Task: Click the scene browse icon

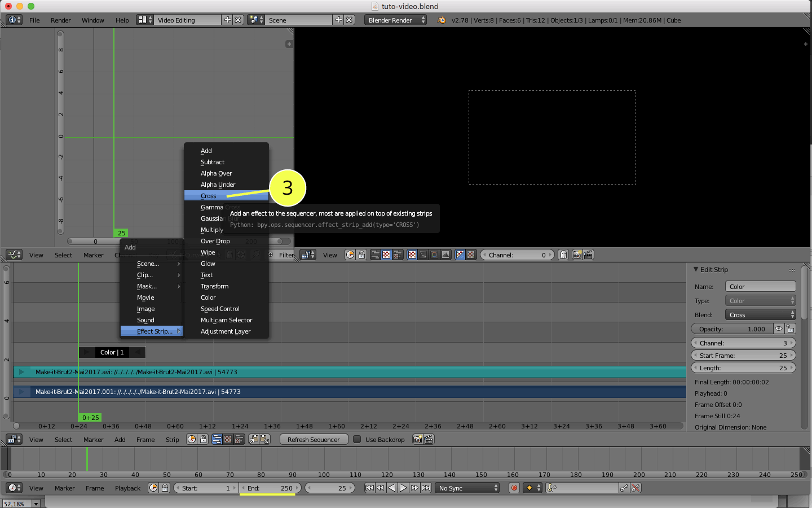Action: click(x=256, y=20)
